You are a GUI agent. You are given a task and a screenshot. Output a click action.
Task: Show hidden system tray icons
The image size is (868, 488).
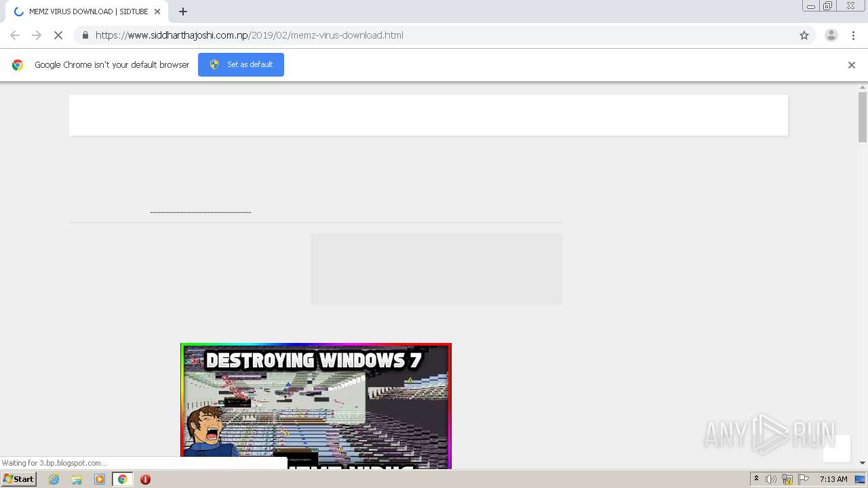(756, 479)
